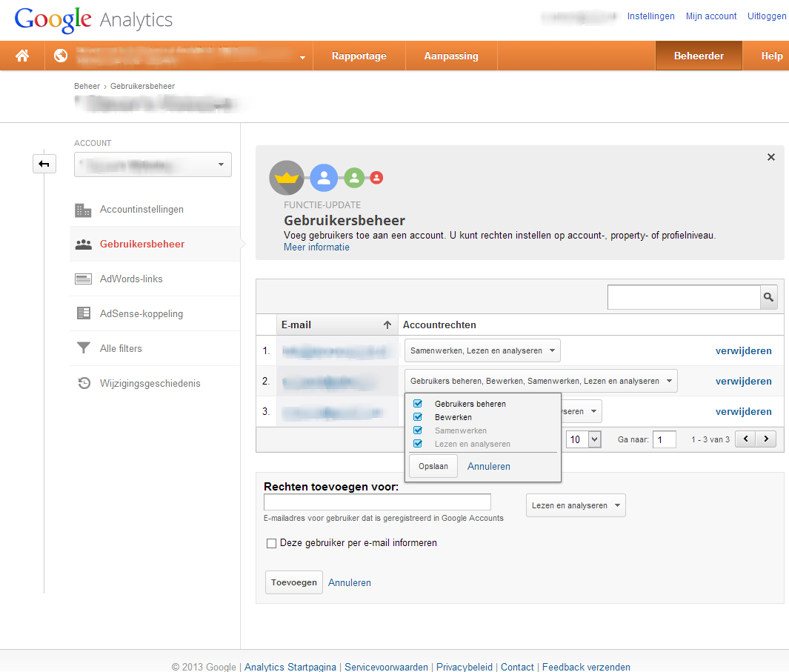This screenshot has width=789, height=672.
Task: Open Wijzigingsgeschiedenis with the history icon
Action: [x=84, y=383]
